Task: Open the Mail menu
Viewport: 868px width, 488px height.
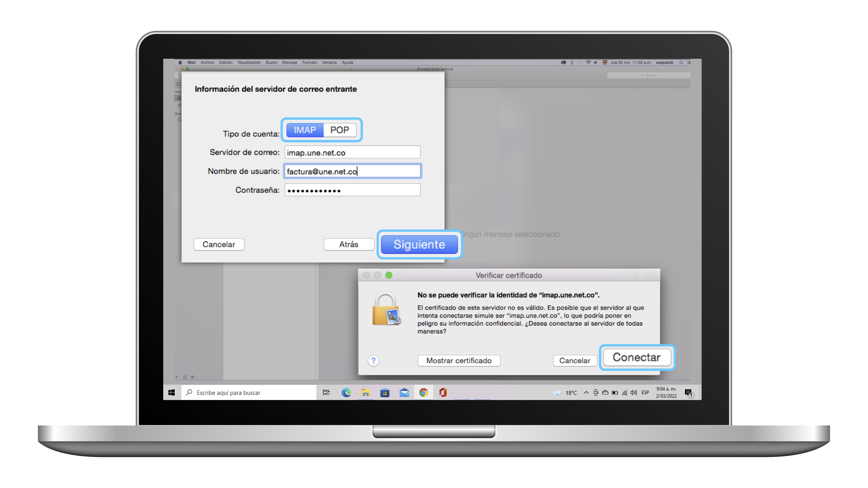Action: coord(191,63)
